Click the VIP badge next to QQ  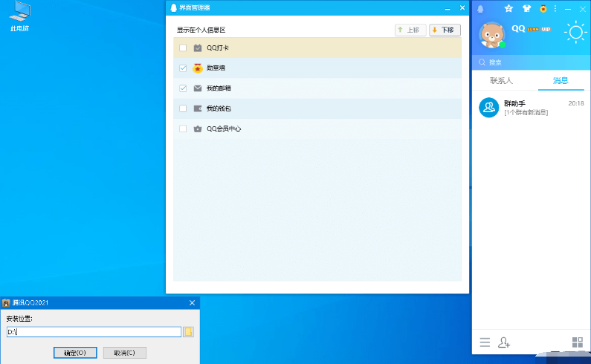(546, 30)
